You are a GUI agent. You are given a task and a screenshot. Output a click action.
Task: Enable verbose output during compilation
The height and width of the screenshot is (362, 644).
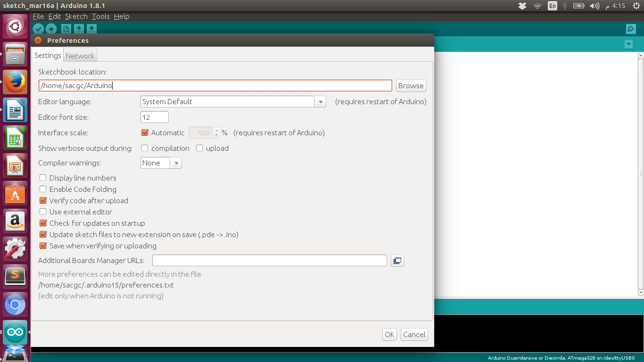pyautogui.click(x=145, y=148)
